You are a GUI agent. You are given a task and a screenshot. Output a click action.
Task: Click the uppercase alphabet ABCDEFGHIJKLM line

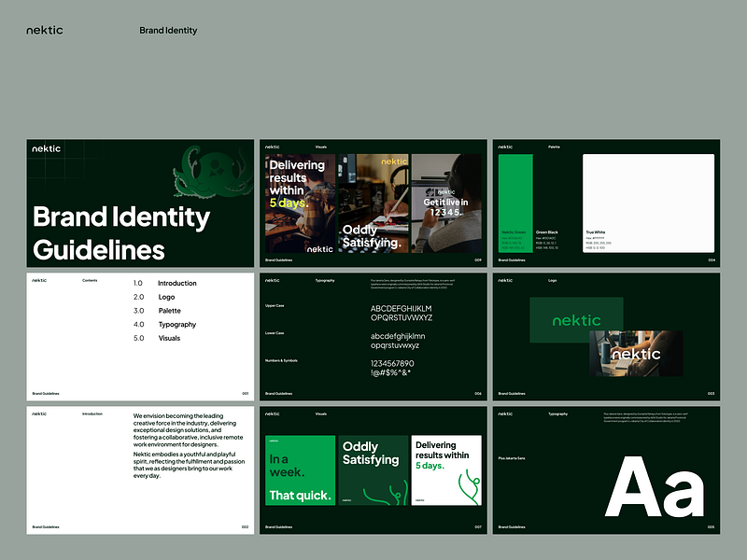coord(402,309)
